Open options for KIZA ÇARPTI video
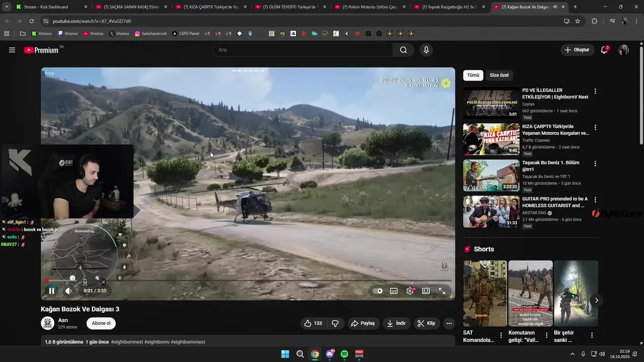 [595, 128]
